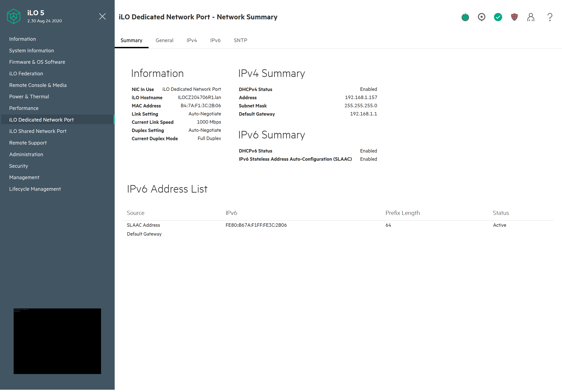Open the Security menu item
Image resolution: width=562 pixels, height=392 pixels.
(x=19, y=166)
